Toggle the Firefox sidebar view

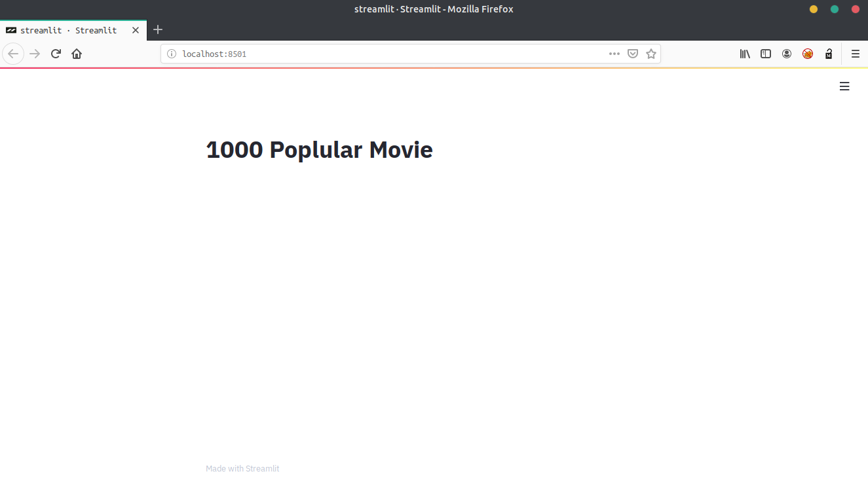click(766, 54)
